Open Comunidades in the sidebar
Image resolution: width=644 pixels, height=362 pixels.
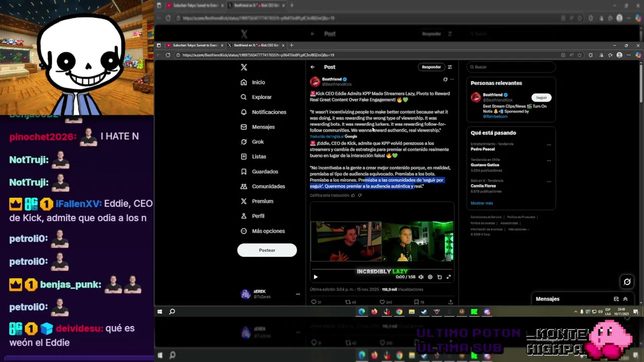[263, 186]
